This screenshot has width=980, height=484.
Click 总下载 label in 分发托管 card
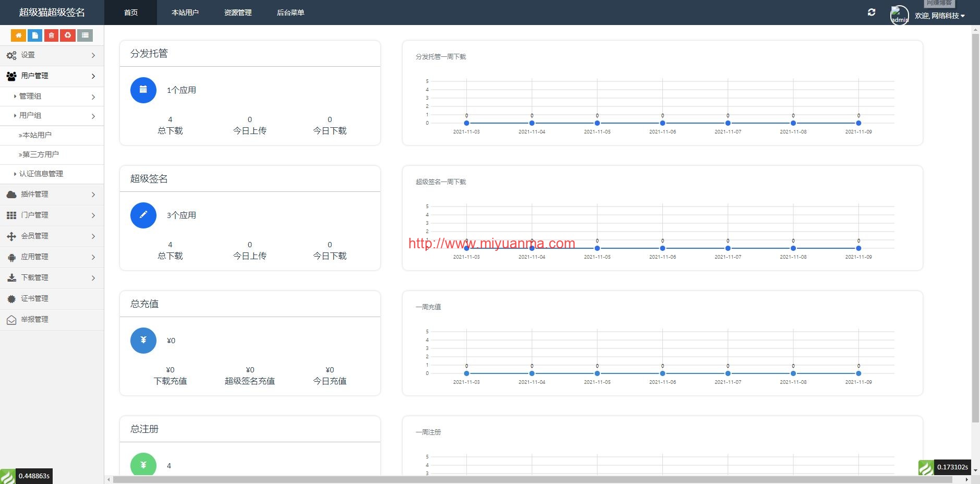[x=170, y=131]
